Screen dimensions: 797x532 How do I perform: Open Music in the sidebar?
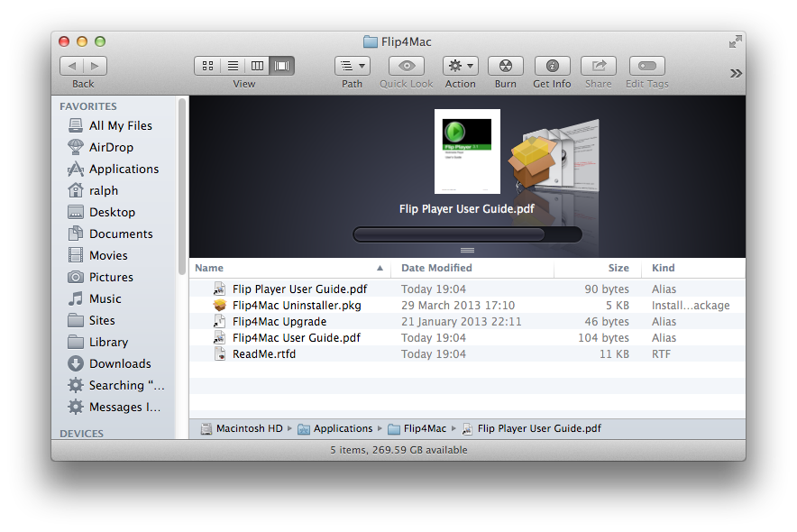95,298
